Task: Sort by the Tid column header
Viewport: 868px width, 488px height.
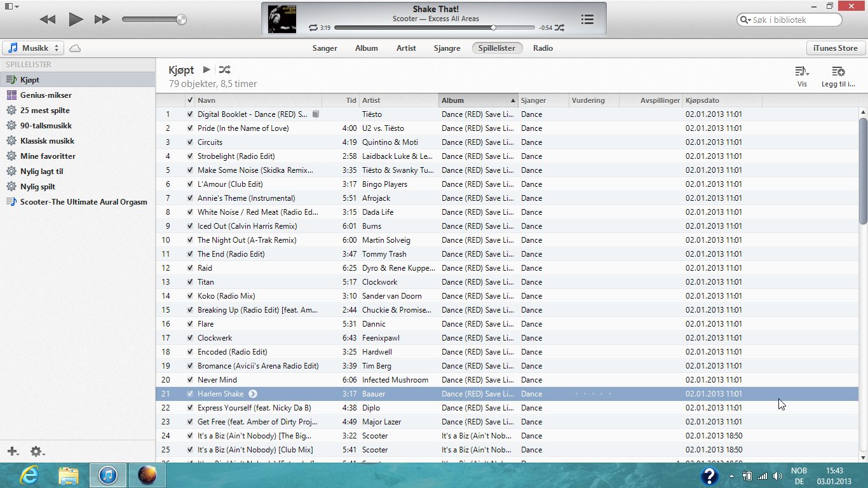Action: [341, 100]
